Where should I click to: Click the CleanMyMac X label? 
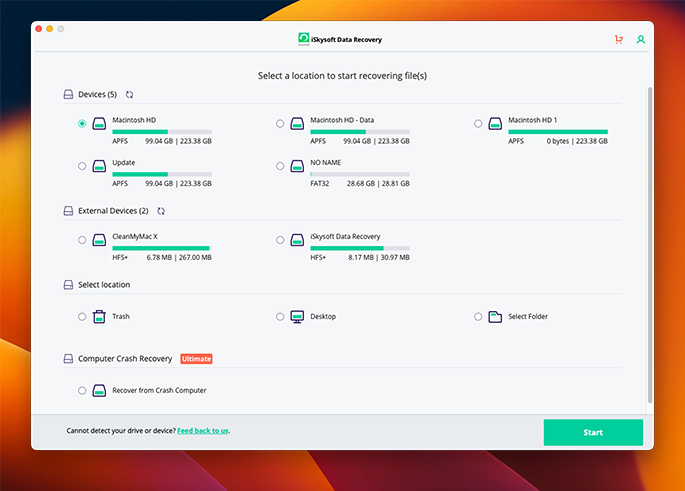pos(135,236)
